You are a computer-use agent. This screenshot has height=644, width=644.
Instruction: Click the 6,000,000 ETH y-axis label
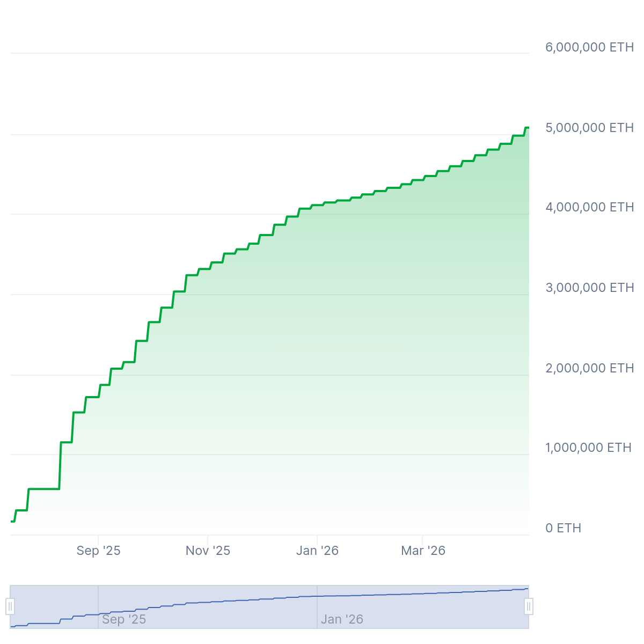coord(589,47)
